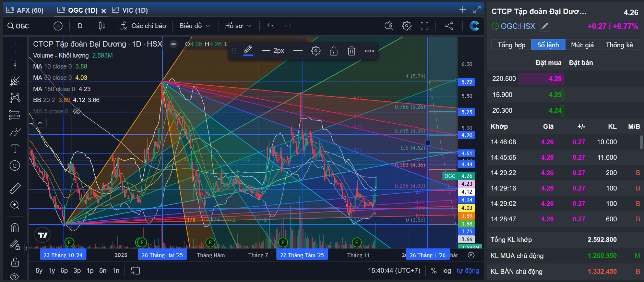Click the timezone 15:40:44 (UTC+7) button
644x282 pixels.
coord(394,271)
